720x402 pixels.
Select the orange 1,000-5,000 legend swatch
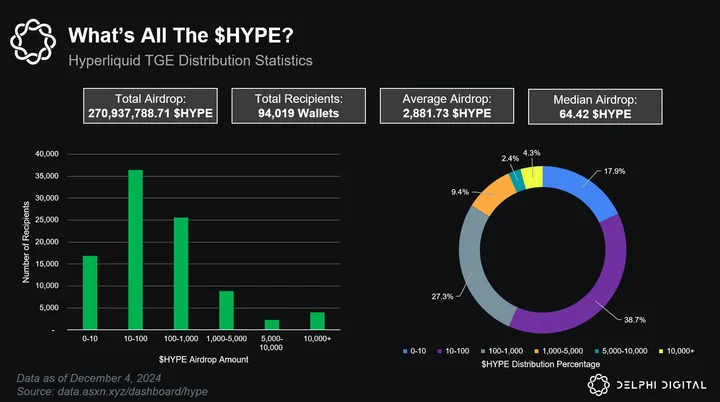pos(536,351)
